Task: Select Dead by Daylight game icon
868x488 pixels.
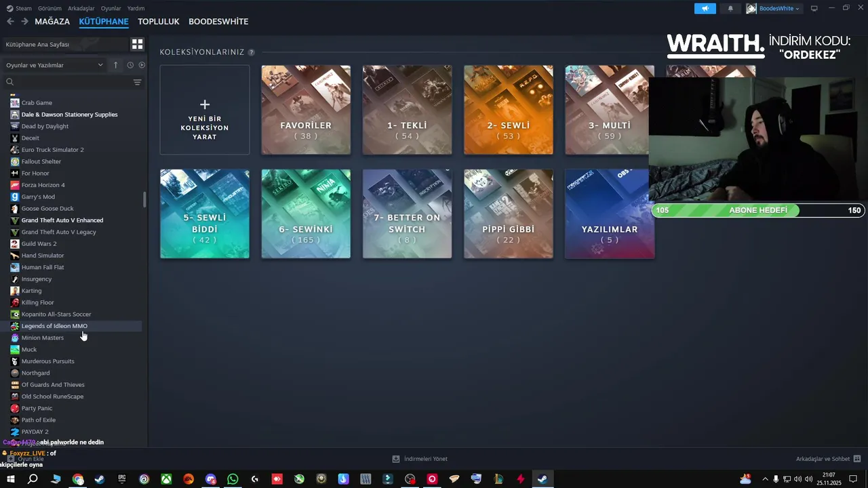Action: point(15,126)
